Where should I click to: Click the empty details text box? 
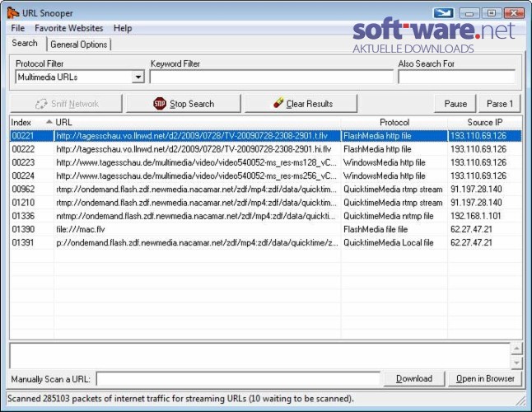[260, 356]
